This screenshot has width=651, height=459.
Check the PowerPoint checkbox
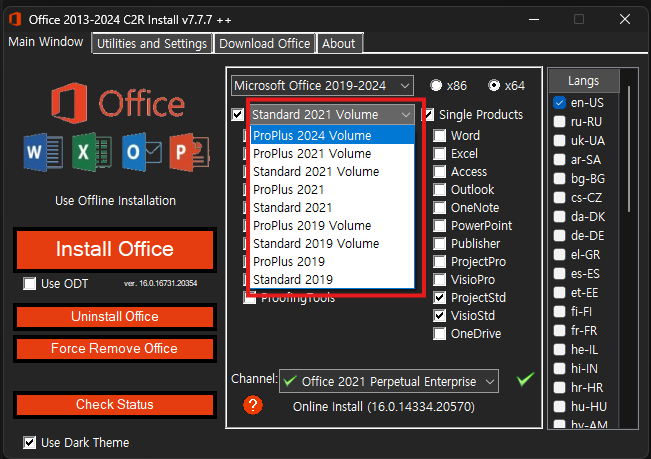pyautogui.click(x=439, y=226)
